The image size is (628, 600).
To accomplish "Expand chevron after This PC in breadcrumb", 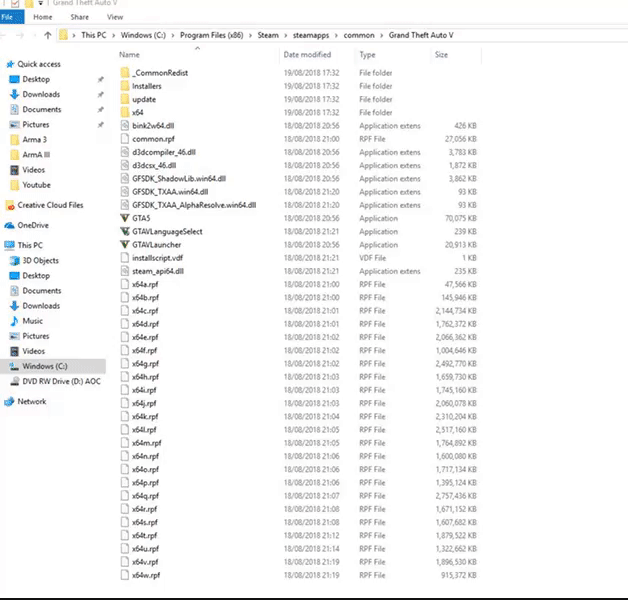I will click(x=113, y=35).
